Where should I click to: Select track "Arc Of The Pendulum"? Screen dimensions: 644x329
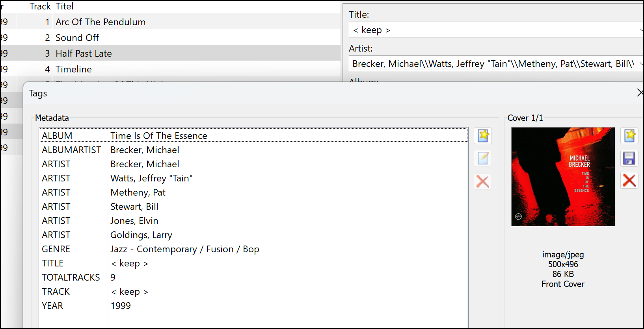[x=101, y=22]
